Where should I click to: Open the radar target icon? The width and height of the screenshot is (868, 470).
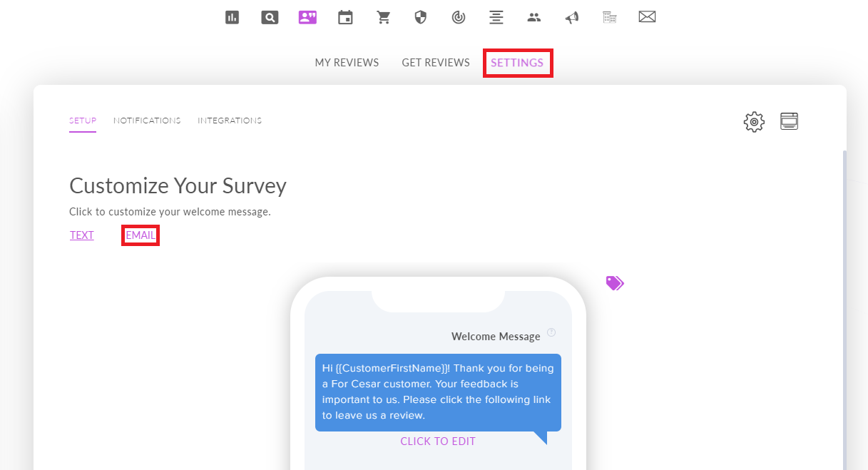459,17
